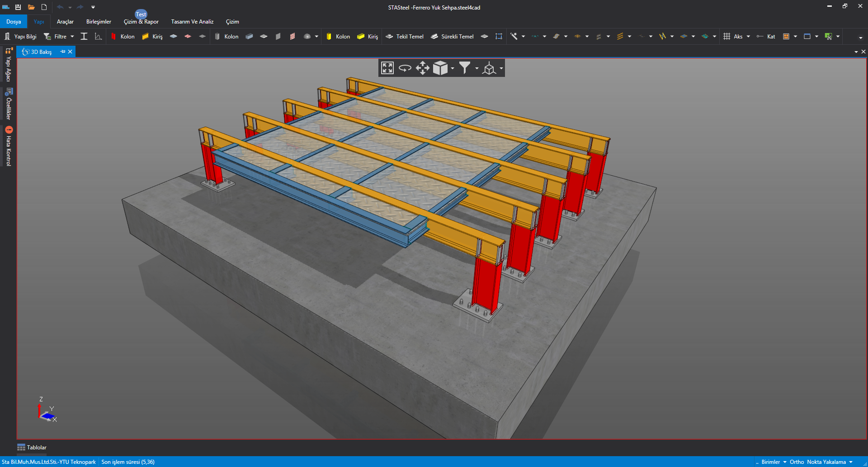This screenshot has height=467, width=868.
Task: Switch to the Birleşimler ribbon tab
Action: [x=99, y=22]
